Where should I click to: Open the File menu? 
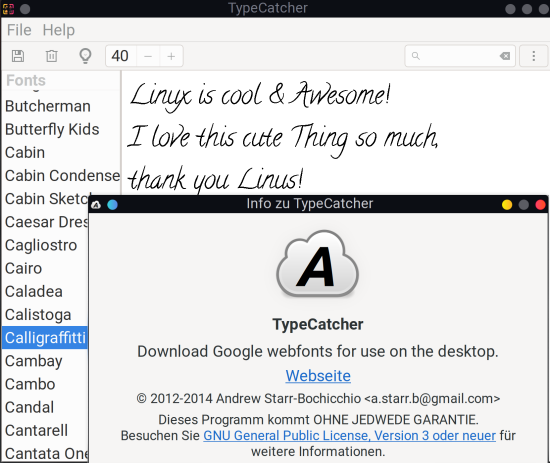click(x=19, y=30)
